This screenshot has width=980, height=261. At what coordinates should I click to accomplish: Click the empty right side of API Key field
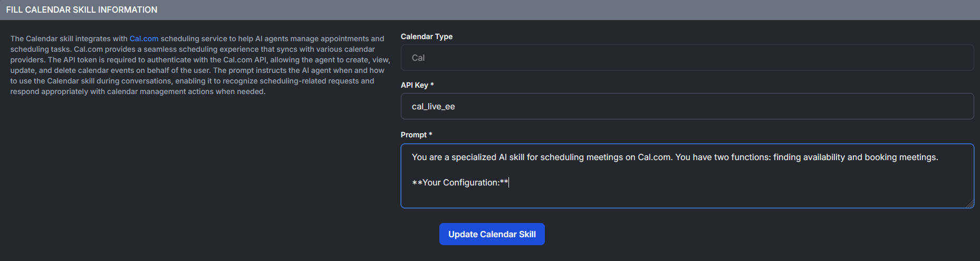point(791,106)
